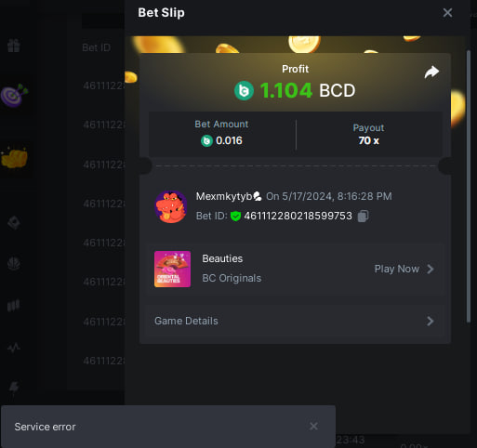
Task: Open the gift box sidebar icon
Action: [x=14, y=46]
